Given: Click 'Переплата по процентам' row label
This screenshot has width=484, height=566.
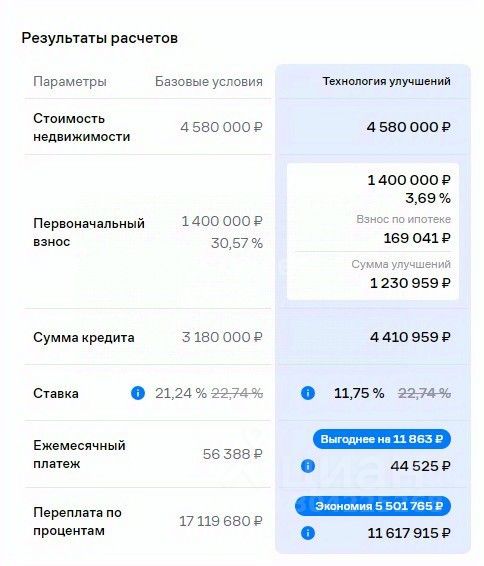Looking at the screenshot, I should pyautogui.click(x=77, y=522).
